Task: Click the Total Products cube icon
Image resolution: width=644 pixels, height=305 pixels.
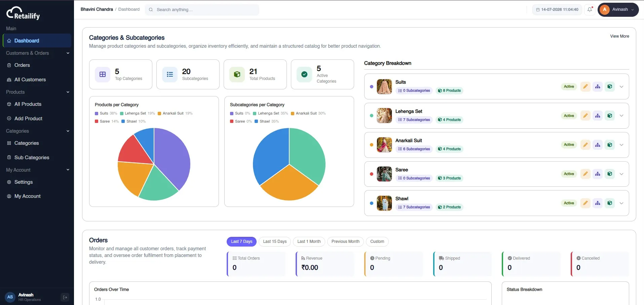Action: click(x=237, y=74)
